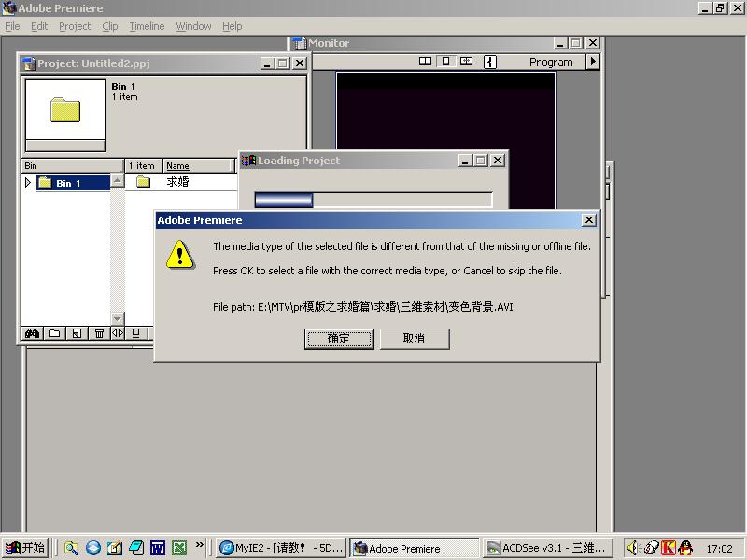Click the resize bin area arrows icon
The image size is (747, 560).
point(118,333)
